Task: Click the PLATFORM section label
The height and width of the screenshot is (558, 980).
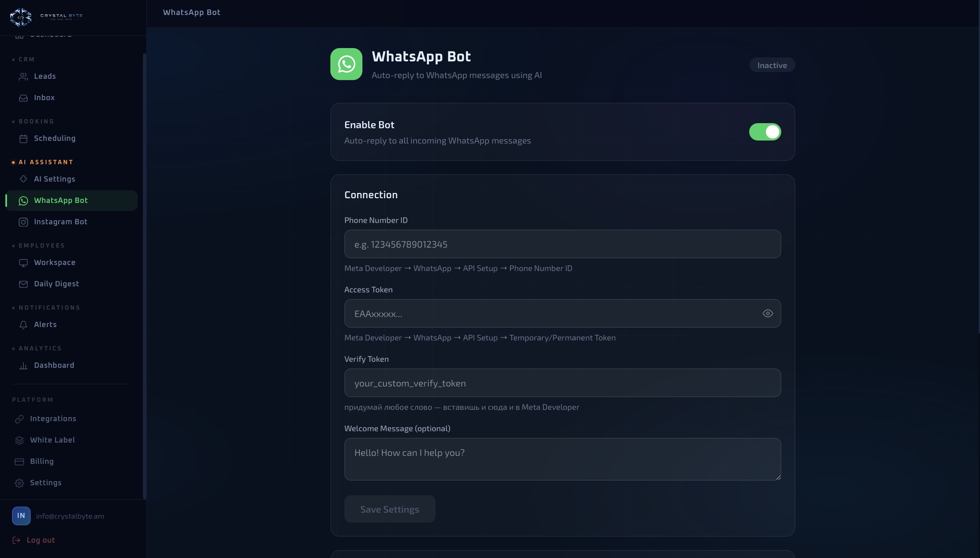Action: point(33,400)
